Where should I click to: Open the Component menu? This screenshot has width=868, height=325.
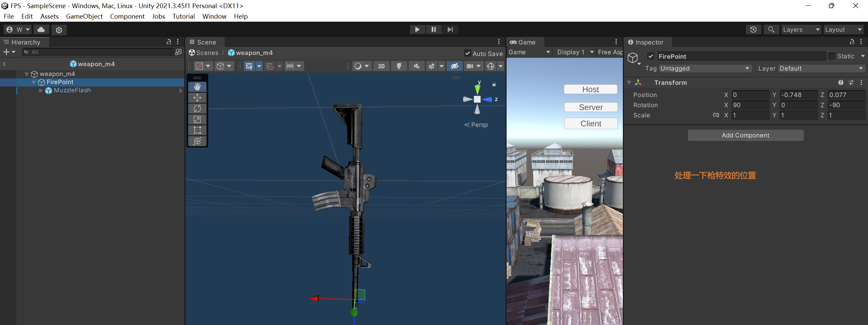[127, 16]
